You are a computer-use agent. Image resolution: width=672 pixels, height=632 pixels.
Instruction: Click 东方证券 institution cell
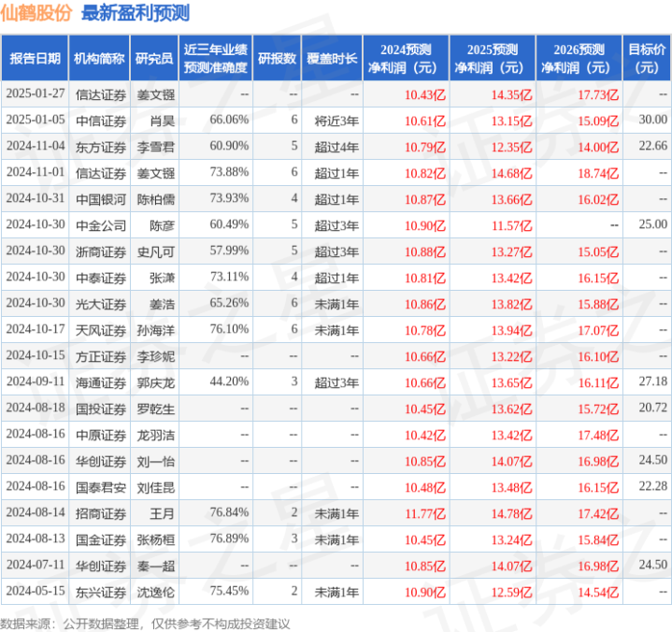[x=101, y=148]
